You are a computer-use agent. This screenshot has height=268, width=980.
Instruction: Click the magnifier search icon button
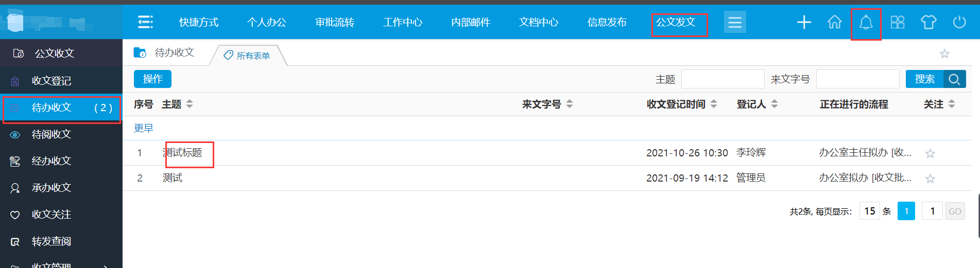954,79
